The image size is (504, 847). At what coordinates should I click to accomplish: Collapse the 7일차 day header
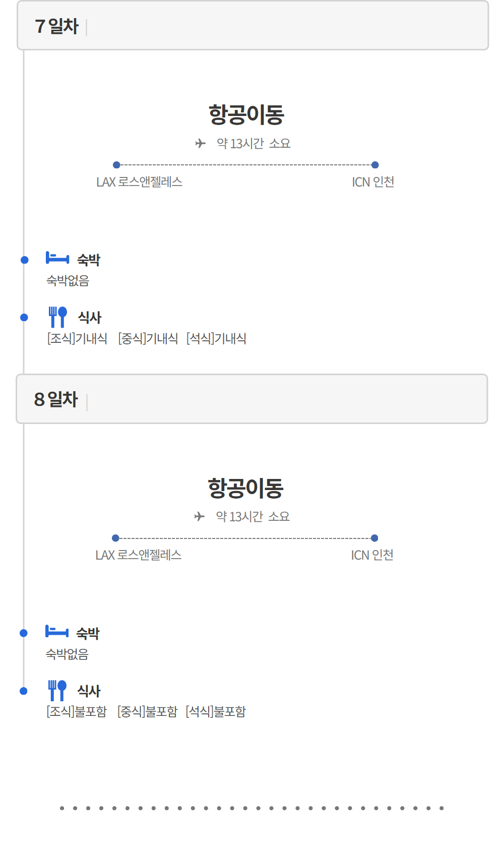253,26
